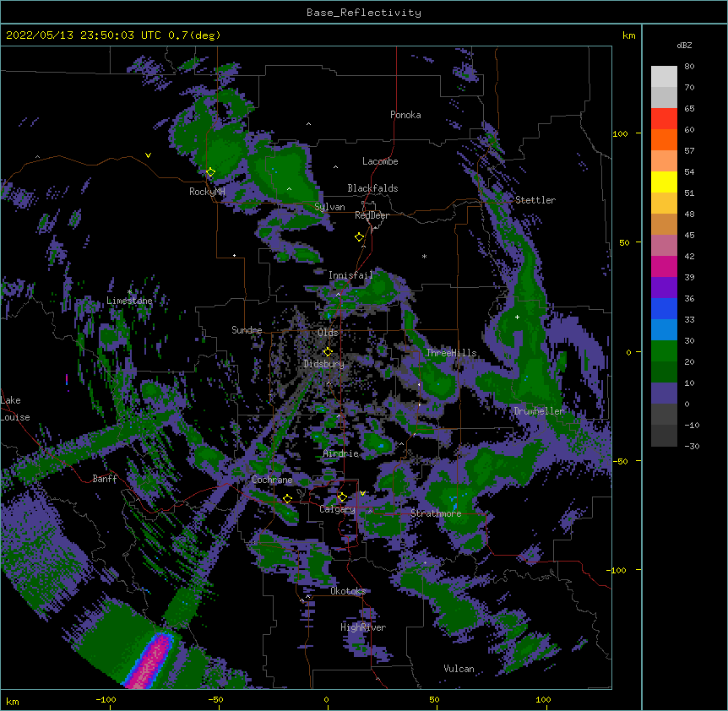Click the Strathmore city label
Image resolution: width=728 pixels, height=711 pixels.
436,513
